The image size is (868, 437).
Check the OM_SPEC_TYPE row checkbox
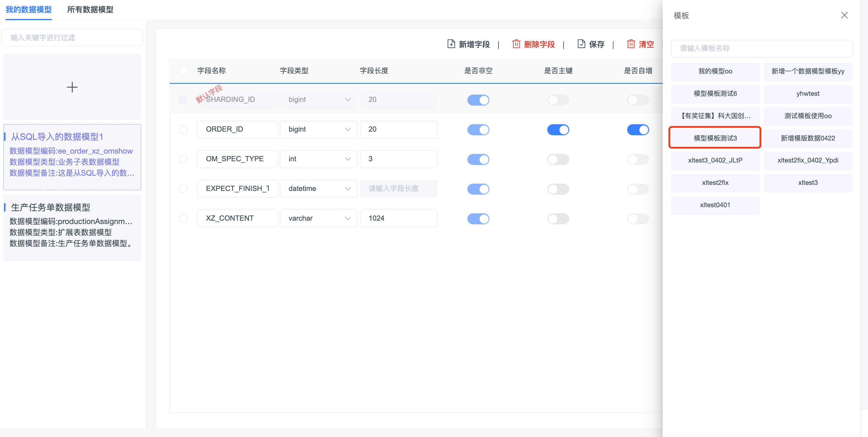pyautogui.click(x=183, y=159)
